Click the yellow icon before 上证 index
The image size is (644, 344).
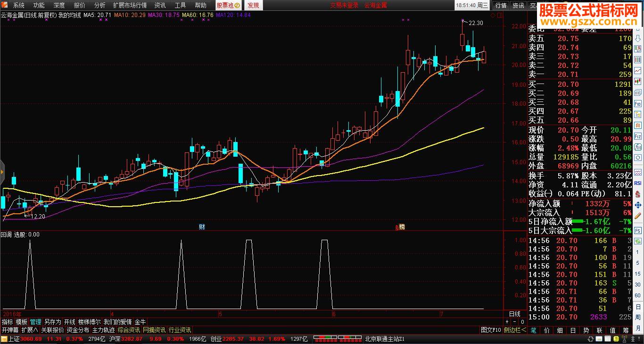(4, 339)
